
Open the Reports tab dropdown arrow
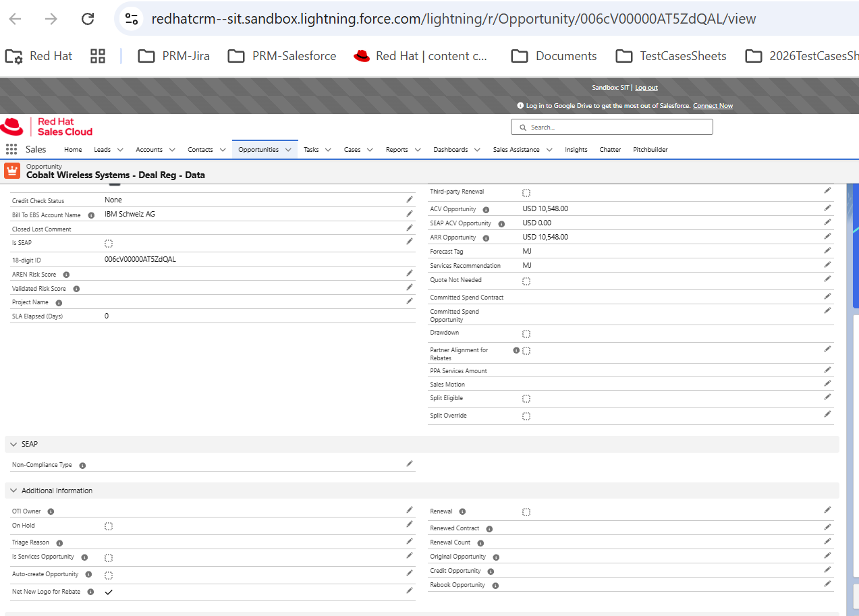[x=418, y=150]
